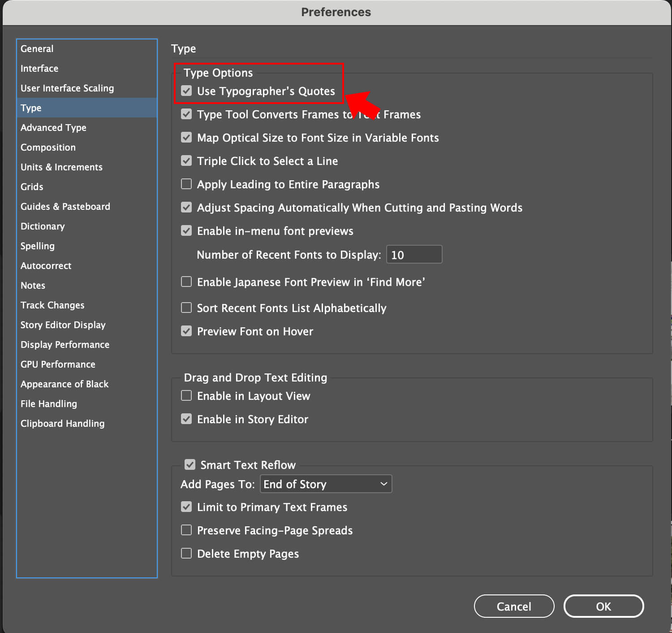Enable Delete Empty Pages
Viewport: 672px width, 633px height.
[186, 553]
